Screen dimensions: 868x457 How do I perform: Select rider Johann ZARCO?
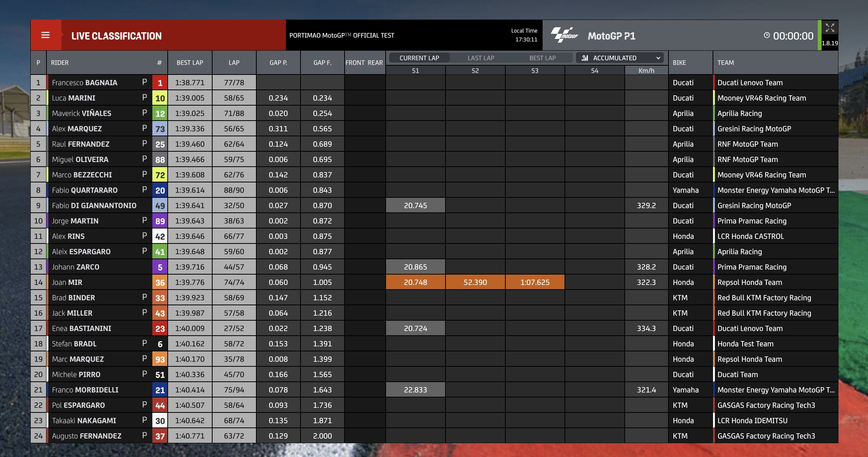coord(76,267)
